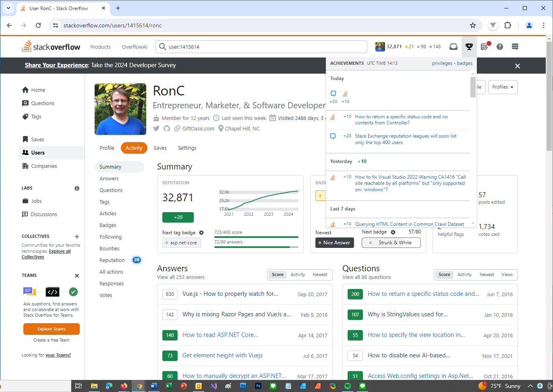This screenshot has height=392, width=553.
Task: Open Windows Task View in taskbar
Action: (x=79, y=386)
